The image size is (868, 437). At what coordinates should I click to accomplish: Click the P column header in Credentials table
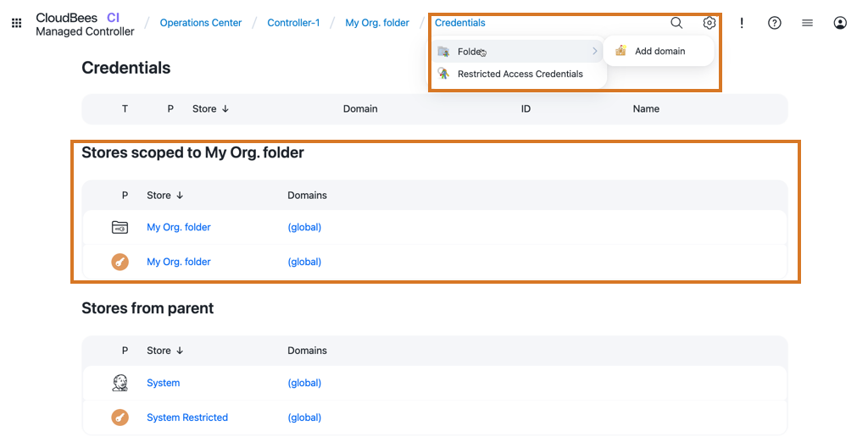pos(170,109)
